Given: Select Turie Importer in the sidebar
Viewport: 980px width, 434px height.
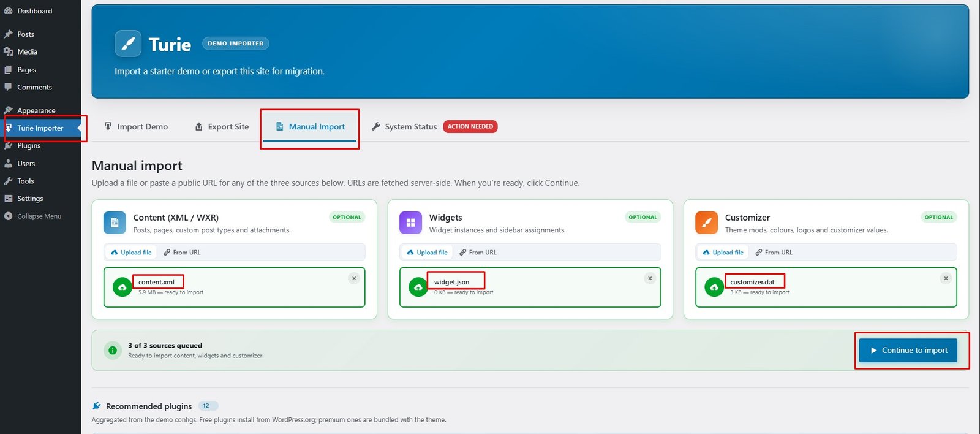Looking at the screenshot, I should click(40, 128).
